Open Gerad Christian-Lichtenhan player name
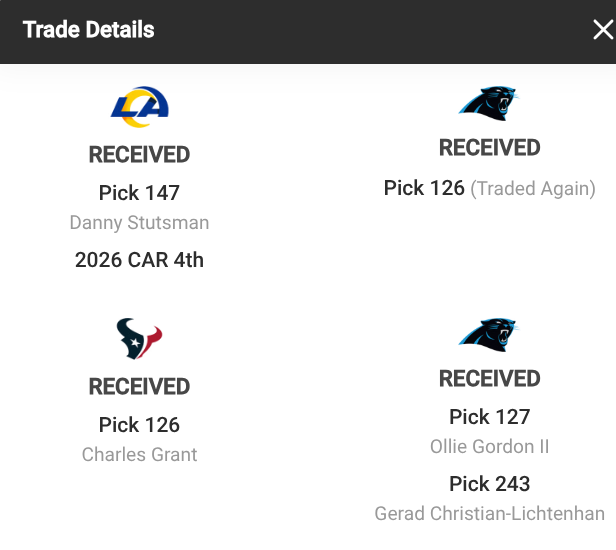The height and width of the screenshot is (550, 616). 490,513
